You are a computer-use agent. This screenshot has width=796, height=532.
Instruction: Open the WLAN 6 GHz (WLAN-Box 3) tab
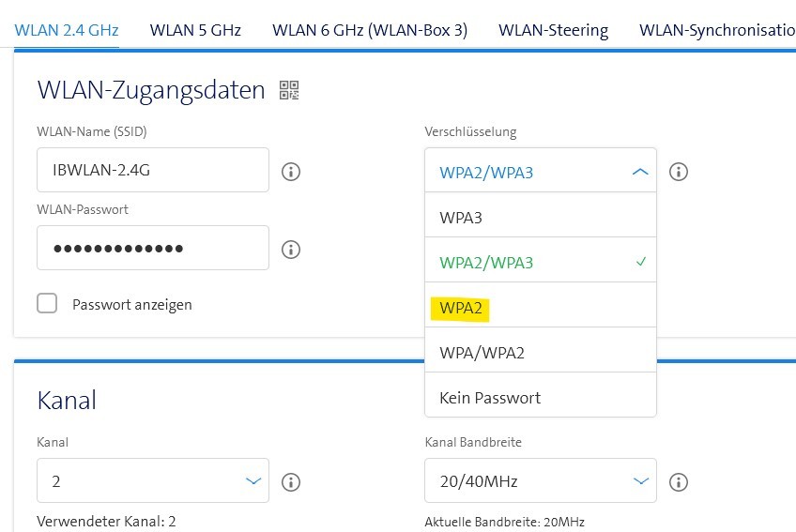click(x=370, y=30)
